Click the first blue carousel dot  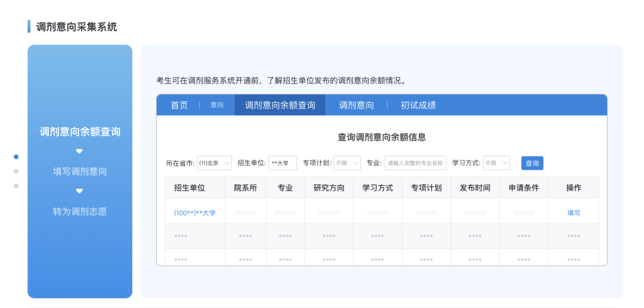(16, 157)
